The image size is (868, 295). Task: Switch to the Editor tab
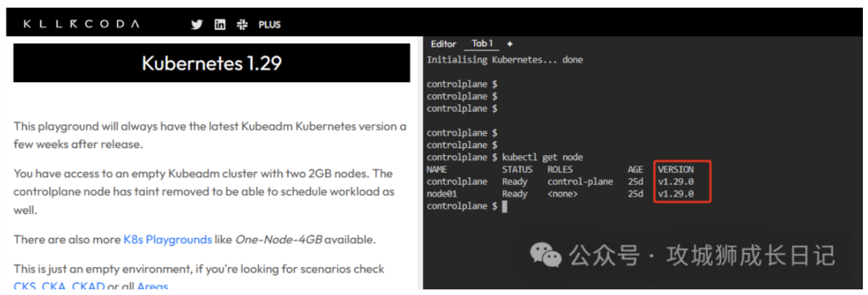click(443, 44)
